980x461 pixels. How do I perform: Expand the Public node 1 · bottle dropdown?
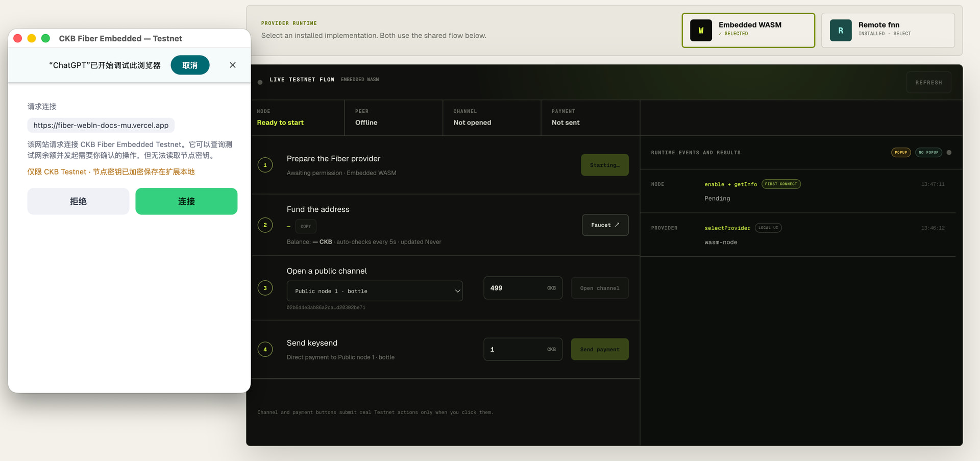click(375, 291)
